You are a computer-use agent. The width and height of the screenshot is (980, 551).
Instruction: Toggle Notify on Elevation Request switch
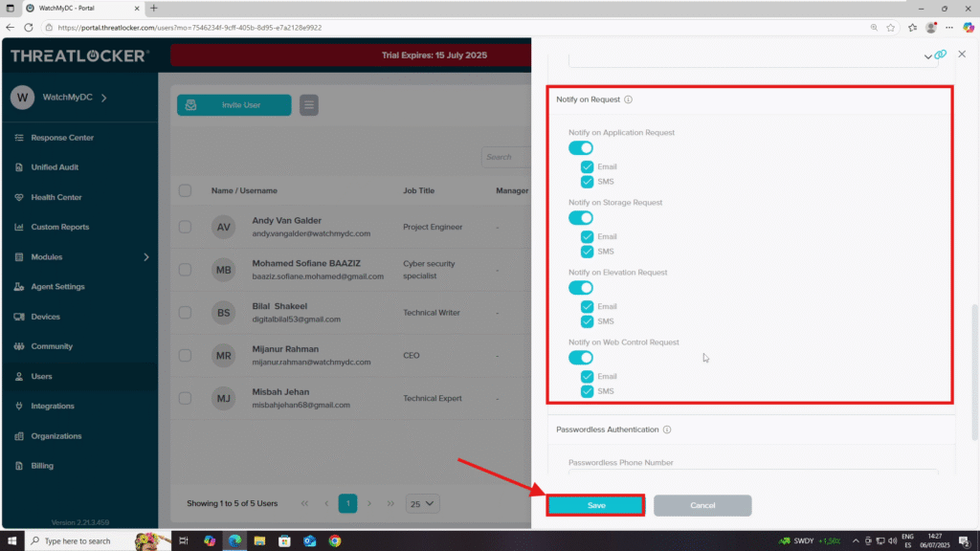point(581,288)
